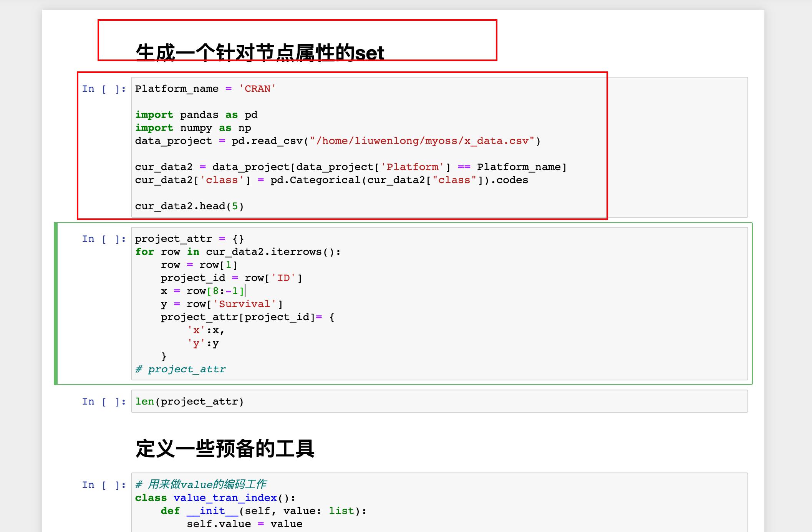Click the 'import pandas as pd' line
Image resolution: width=812 pixels, height=532 pixels.
click(x=196, y=115)
